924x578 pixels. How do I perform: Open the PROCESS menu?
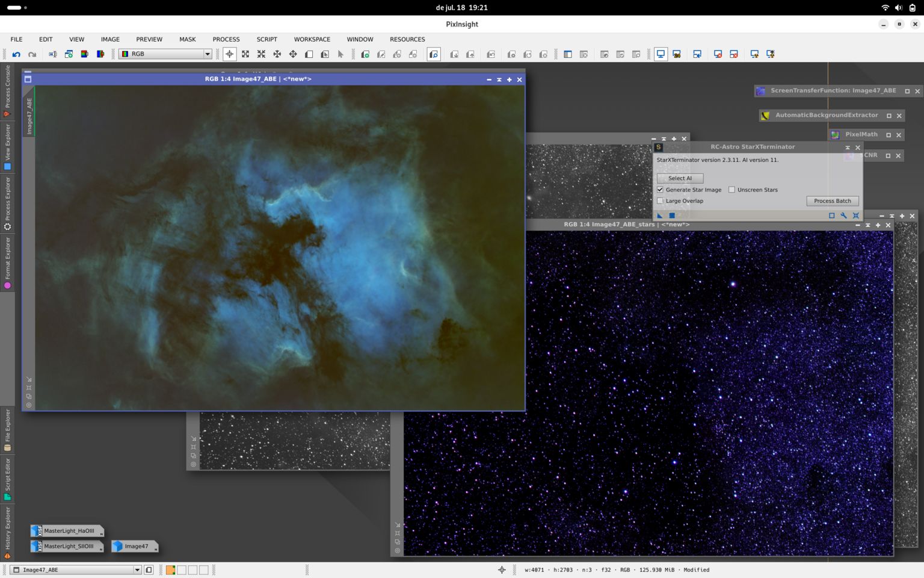click(226, 39)
